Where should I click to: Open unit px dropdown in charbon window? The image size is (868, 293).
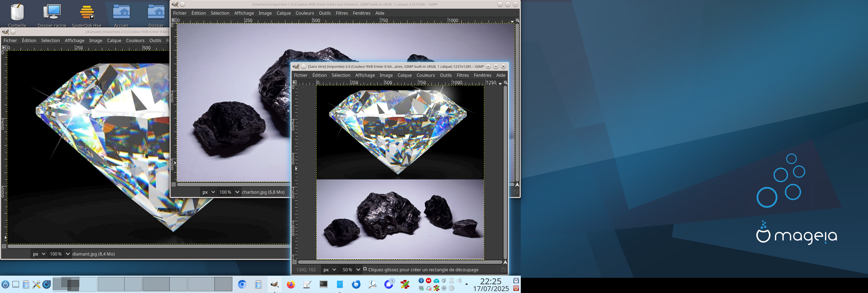click(x=208, y=192)
